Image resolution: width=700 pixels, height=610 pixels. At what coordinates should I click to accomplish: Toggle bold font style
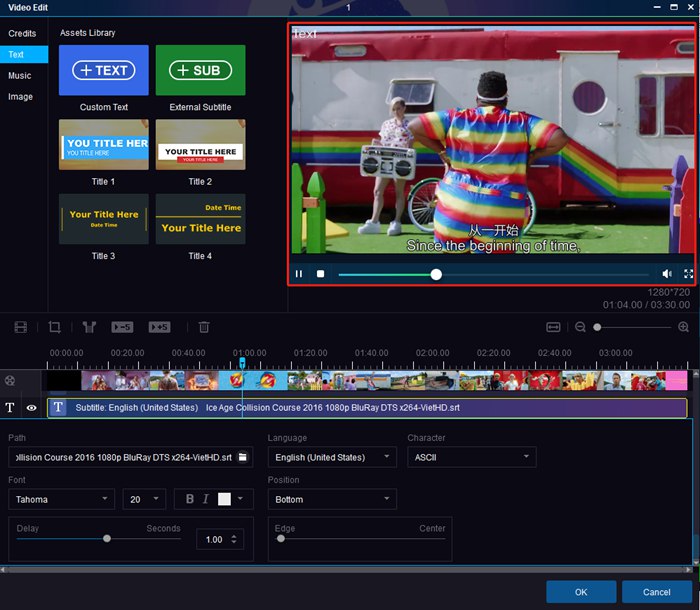click(x=190, y=499)
